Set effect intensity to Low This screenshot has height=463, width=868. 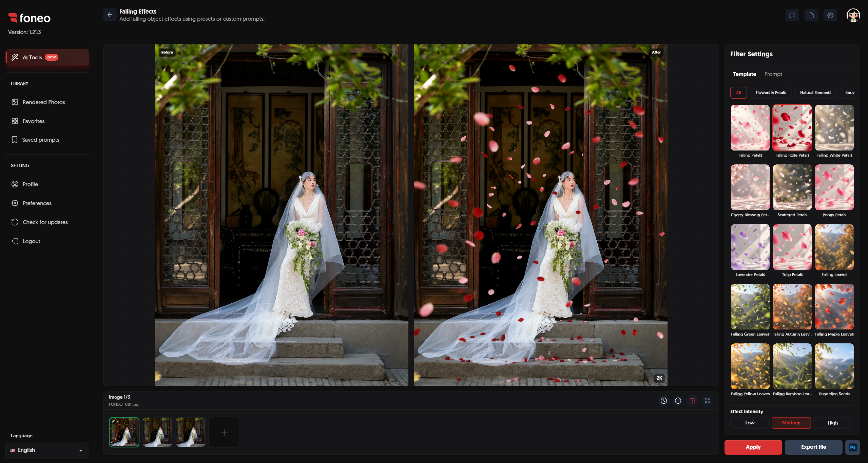pos(750,423)
